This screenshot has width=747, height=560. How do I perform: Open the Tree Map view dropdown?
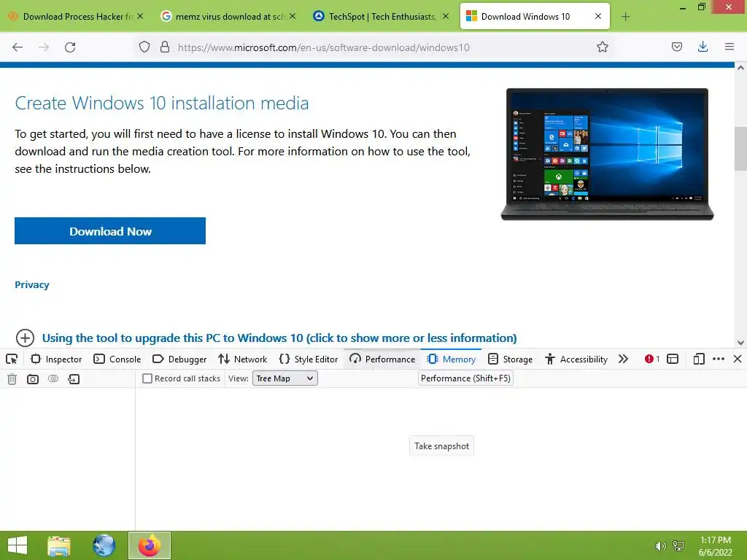point(285,378)
